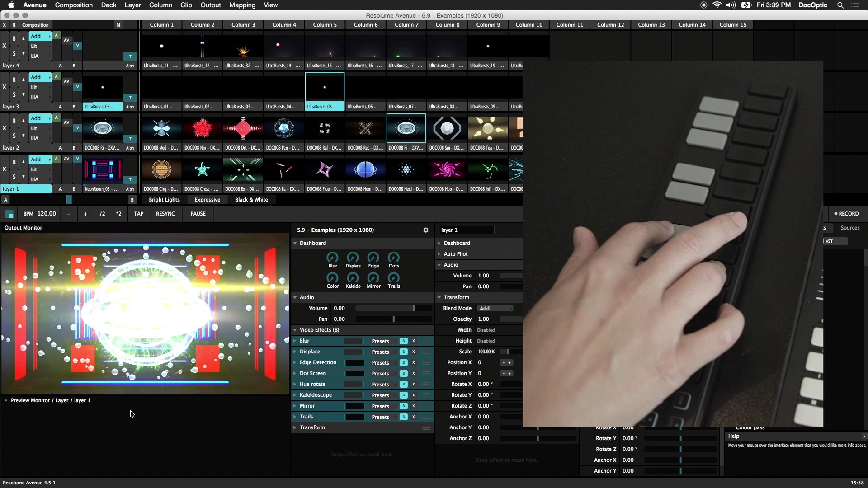Image resolution: width=868 pixels, height=488 pixels.
Task: Click the Blur dashboard knob
Action: (333, 258)
